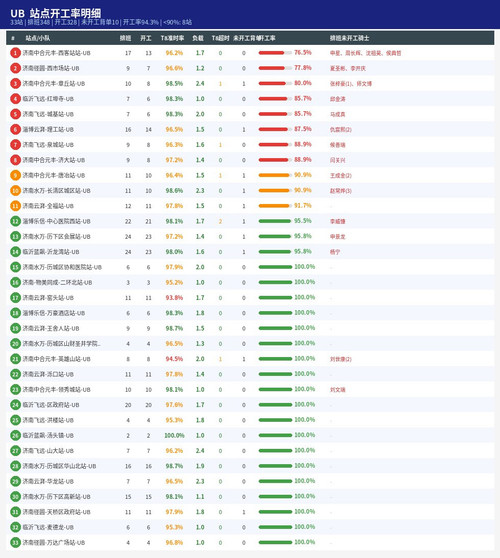Click the scheduled count 17 in row 1

(128, 53)
